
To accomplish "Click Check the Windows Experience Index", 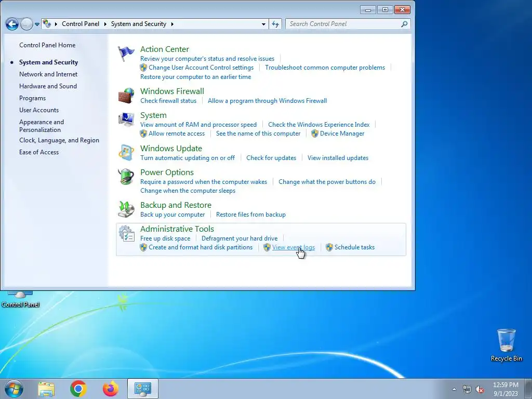I will 318,125.
